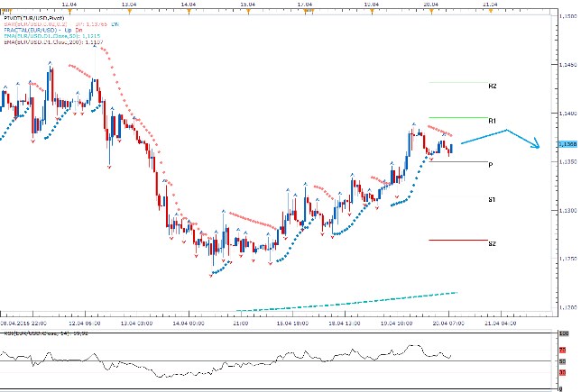
Task: Click the 12.04 date marker on top axis
Action: 62,5
